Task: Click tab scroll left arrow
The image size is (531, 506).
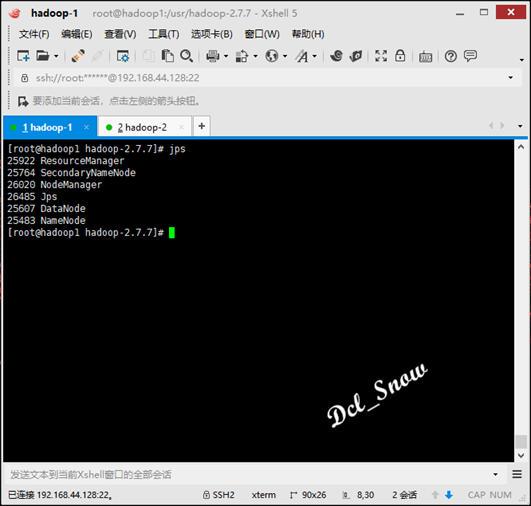Action: pyautogui.click(x=491, y=126)
